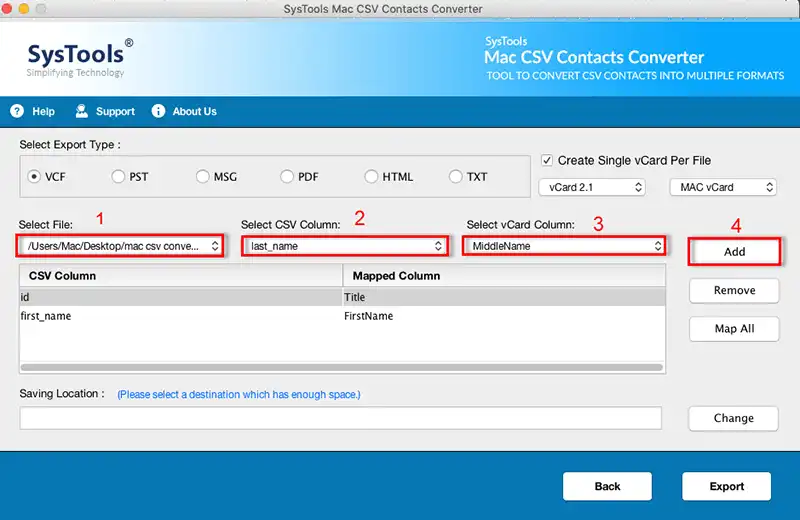Click the table's horizontal scrollbar
This screenshot has width=800, height=520.
(342, 367)
